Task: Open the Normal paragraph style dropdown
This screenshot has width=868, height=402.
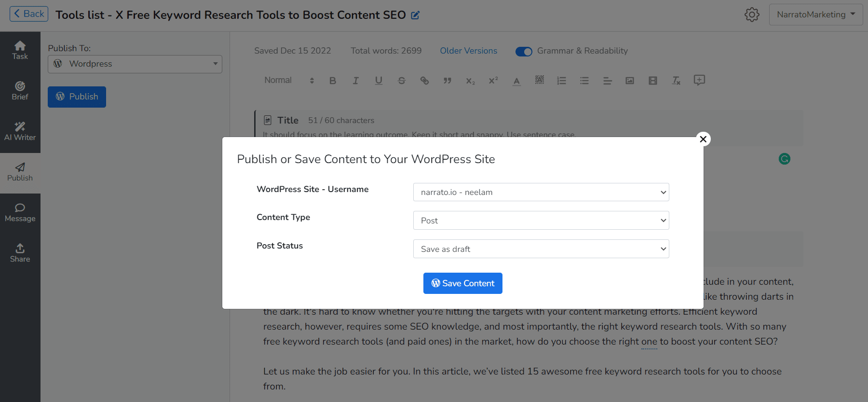Action: [x=289, y=81]
